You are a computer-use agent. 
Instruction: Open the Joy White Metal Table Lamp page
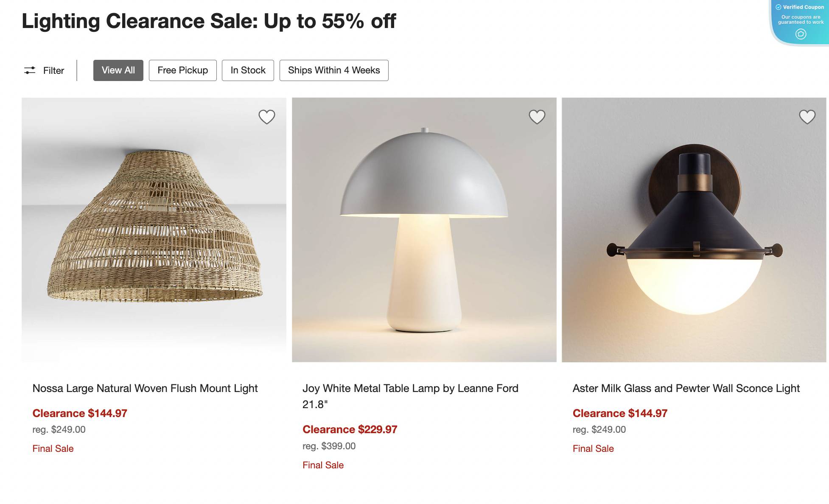410,388
